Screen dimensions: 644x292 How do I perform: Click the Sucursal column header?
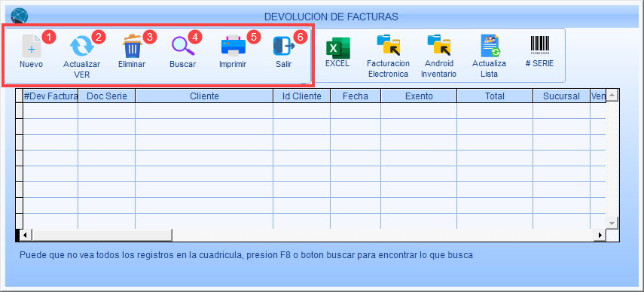(561, 96)
